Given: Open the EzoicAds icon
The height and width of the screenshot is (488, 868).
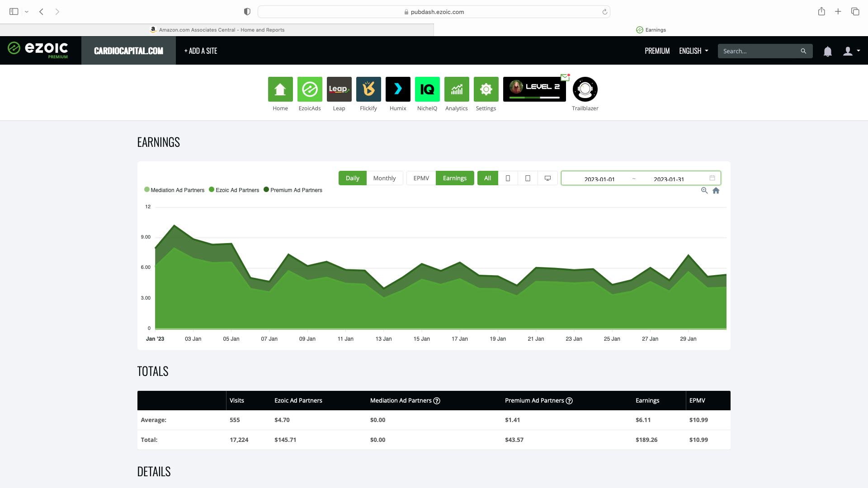Looking at the screenshot, I should pyautogui.click(x=310, y=89).
